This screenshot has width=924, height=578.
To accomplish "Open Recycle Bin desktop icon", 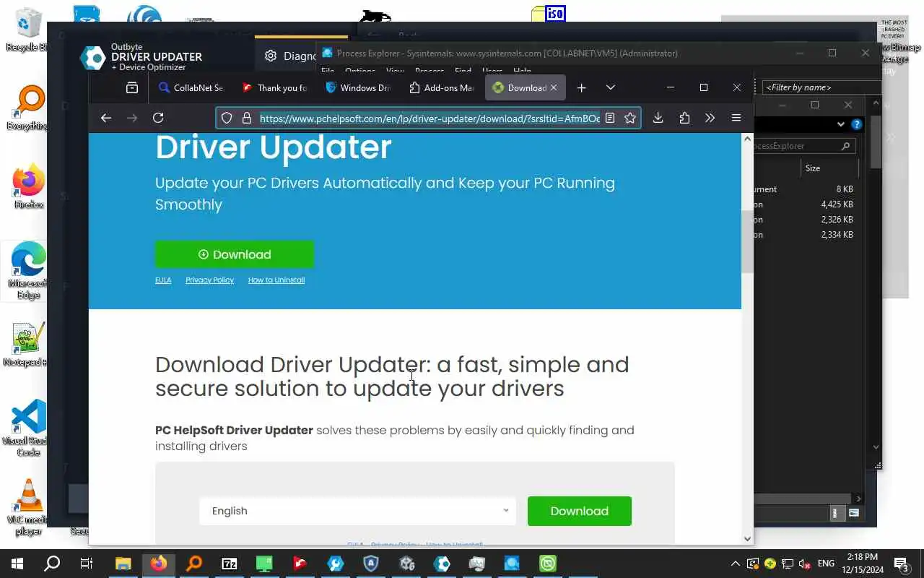I will 27,29.
